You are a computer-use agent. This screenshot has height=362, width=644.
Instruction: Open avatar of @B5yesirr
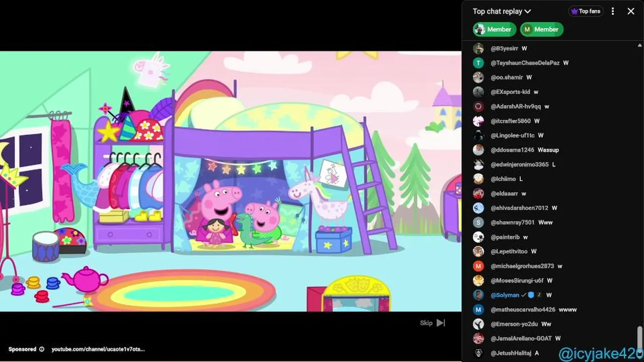(478, 48)
